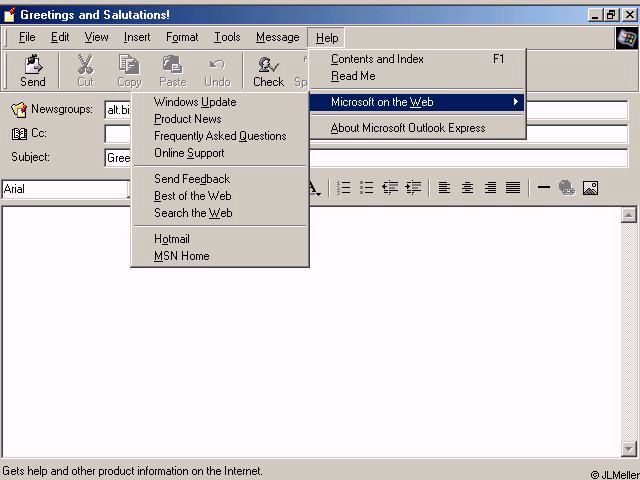Go to MSN Home

220,256
